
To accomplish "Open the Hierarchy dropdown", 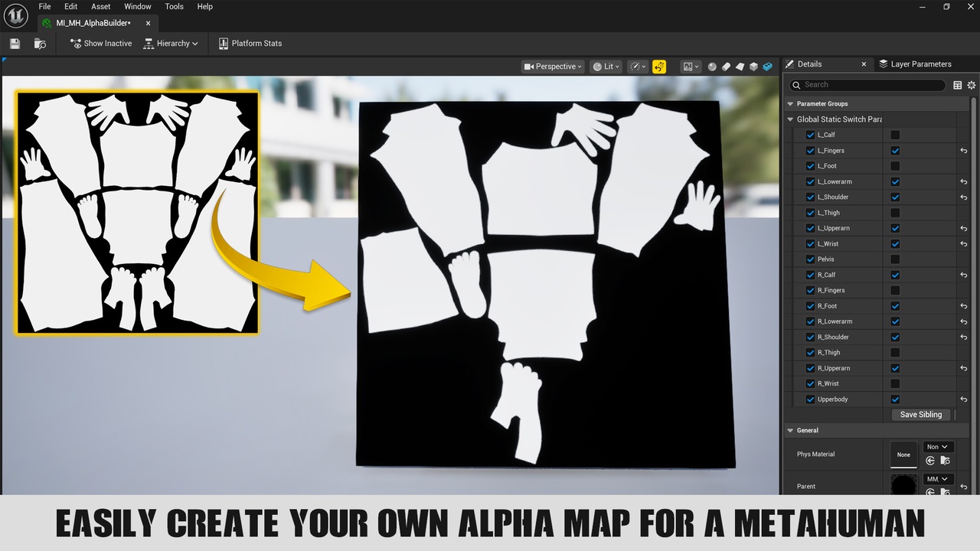I will click(171, 44).
